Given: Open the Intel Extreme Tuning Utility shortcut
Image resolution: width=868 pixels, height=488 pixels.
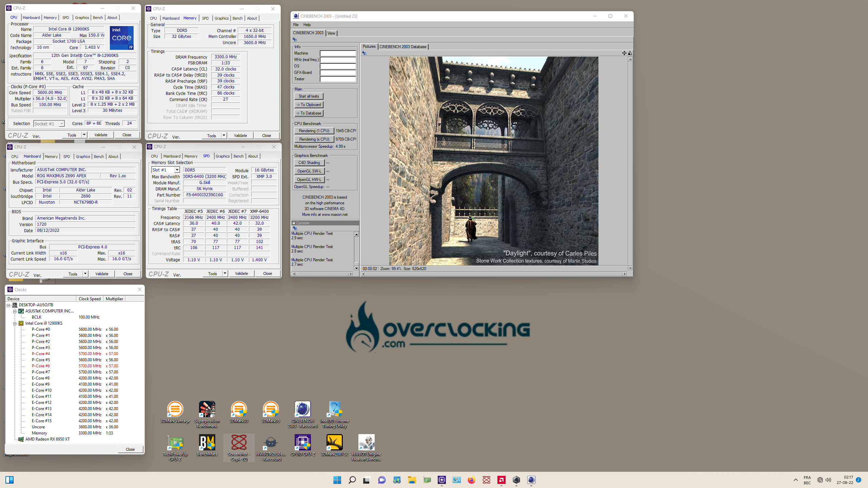Looking at the screenshot, I should pos(334,414).
